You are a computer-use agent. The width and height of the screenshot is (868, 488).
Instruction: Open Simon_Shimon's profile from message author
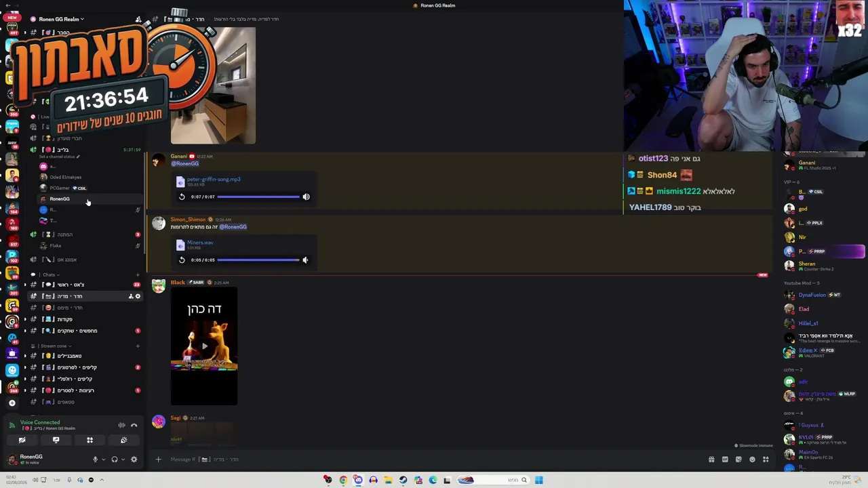click(188, 220)
